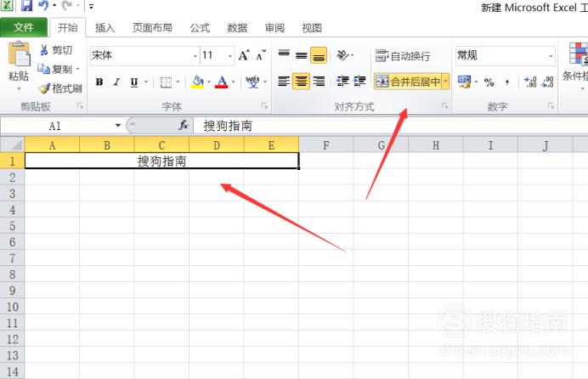The width and height of the screenshot is (588, 379).
Task: Apply comma style
Action: [x=507, y=82]
